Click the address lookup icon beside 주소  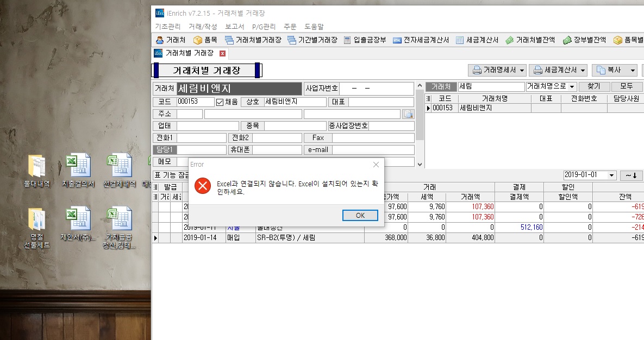coord(408,114)
